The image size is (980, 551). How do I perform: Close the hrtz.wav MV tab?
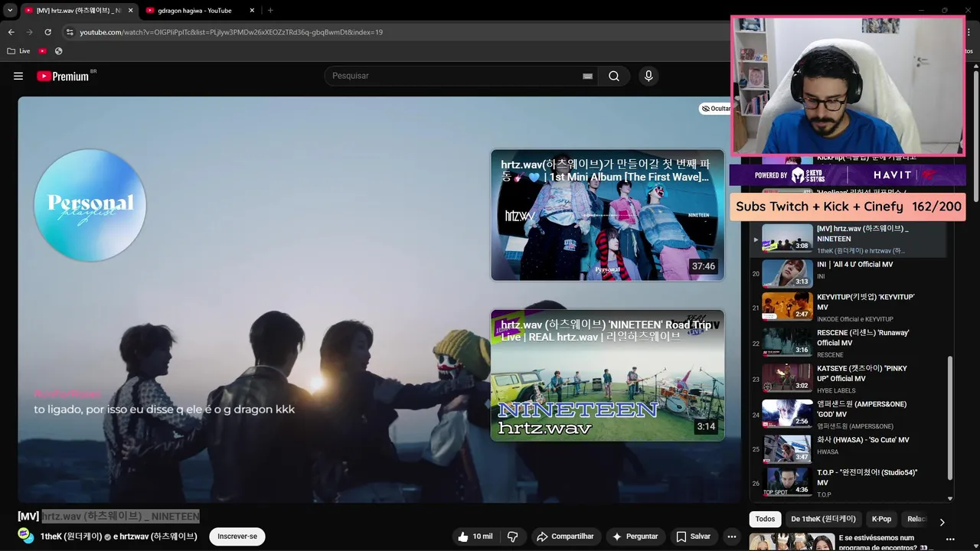130,11
